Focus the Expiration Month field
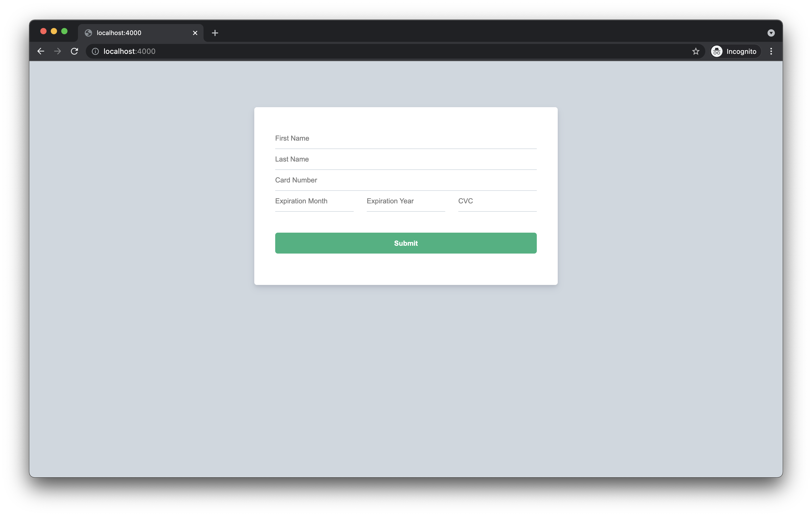This screenshot has height=516, width=812. click(314, 201)
